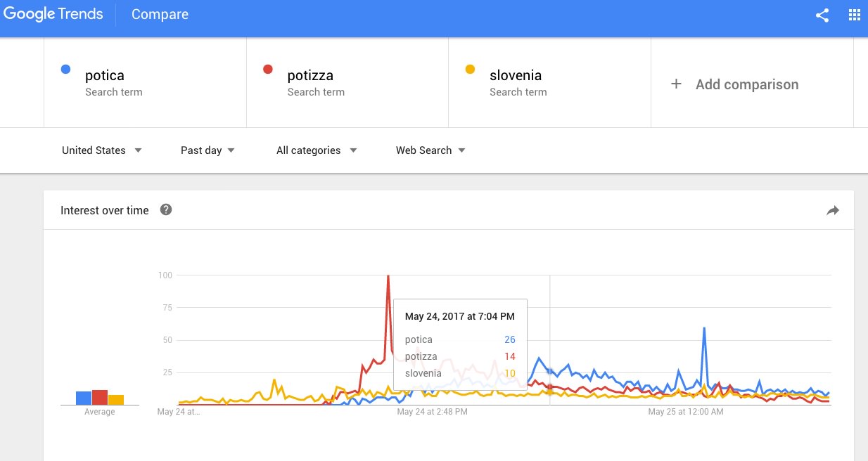This screenshot has height=461, width=868.
Task: Edit the potizza search term
Action: [347, 82]
